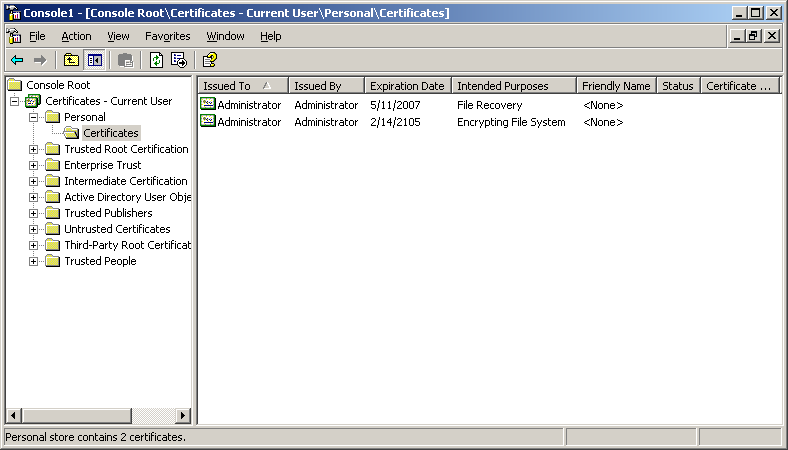Collapse the Personal node

coord(33,118)
